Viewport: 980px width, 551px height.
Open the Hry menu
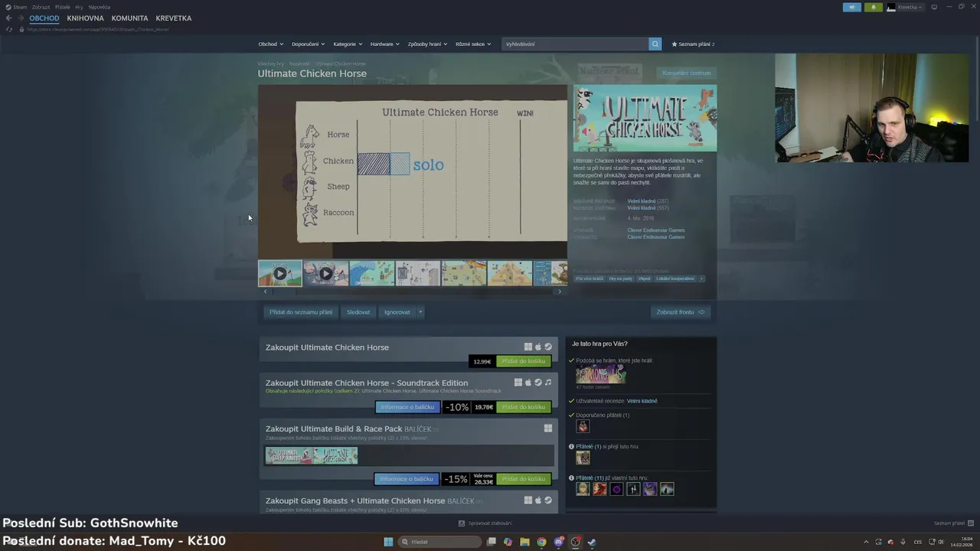tap(79, 7)
